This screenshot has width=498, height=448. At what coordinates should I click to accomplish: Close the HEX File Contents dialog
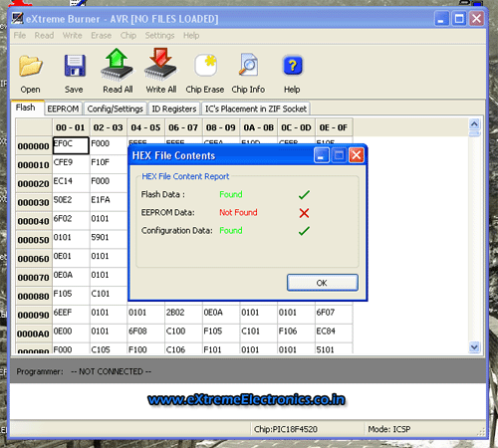click(x=357, y=155)
